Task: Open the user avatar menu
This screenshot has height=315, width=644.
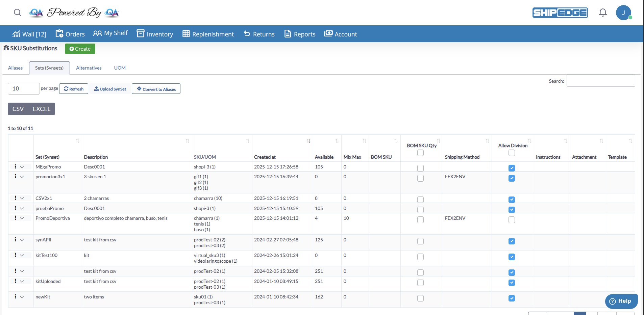Action: [623, 13]
